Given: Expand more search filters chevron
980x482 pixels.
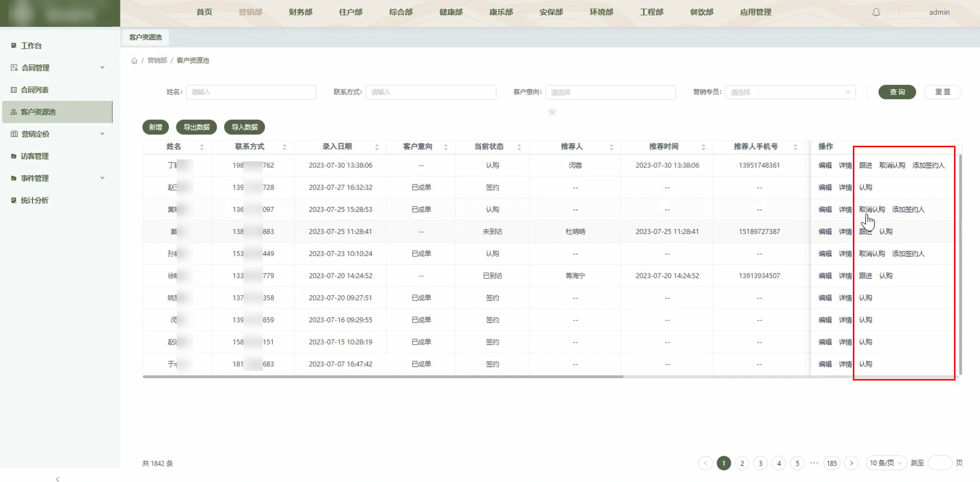Looking at the screenshot, I should 552,112.
